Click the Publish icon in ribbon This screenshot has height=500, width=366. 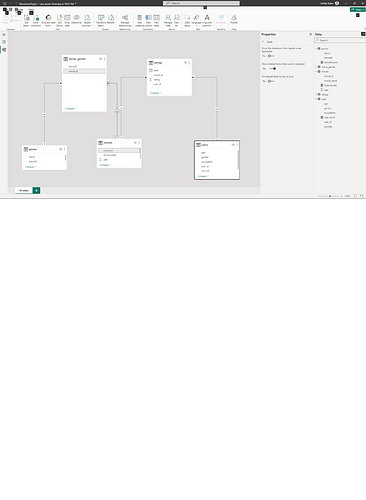pyautogui.click(x=234, y=19)
